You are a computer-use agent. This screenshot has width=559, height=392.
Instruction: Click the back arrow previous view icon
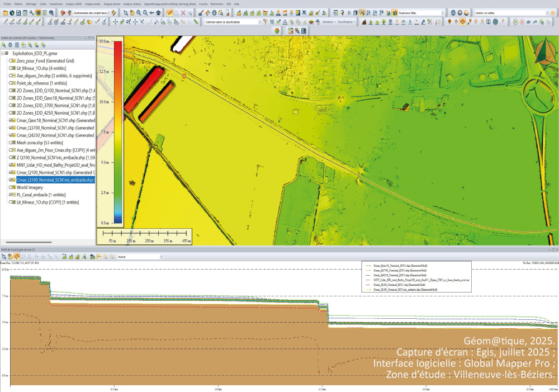151,12
